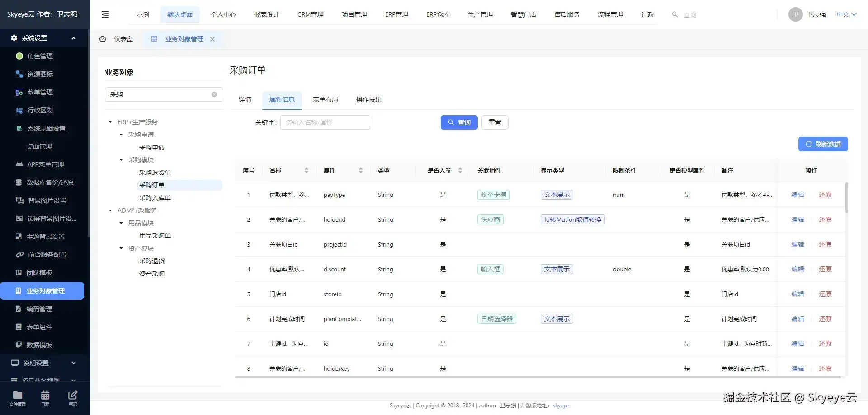
Task: Click the 仪表盘 dashboard tab icon
Action: 103,39
